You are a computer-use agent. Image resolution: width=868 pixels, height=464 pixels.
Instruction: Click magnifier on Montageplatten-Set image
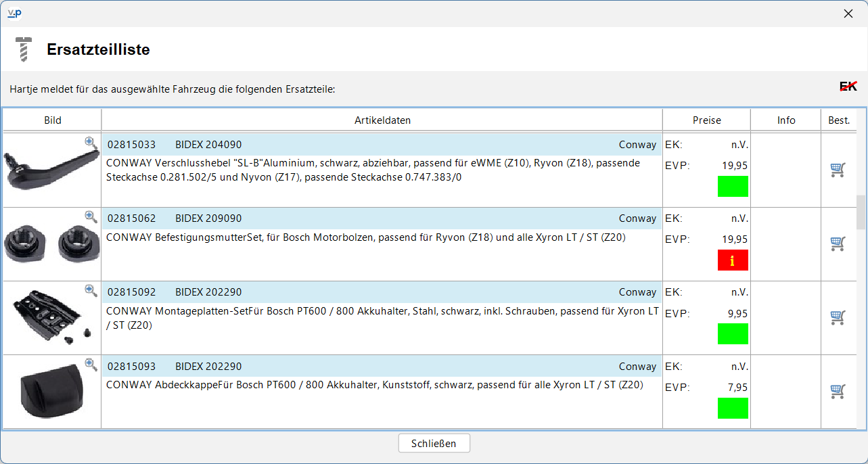91,290
